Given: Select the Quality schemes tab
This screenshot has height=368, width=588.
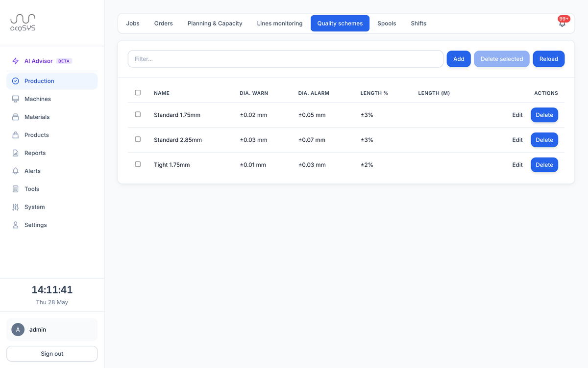Looking at the screenshot, I should (340, 23).
